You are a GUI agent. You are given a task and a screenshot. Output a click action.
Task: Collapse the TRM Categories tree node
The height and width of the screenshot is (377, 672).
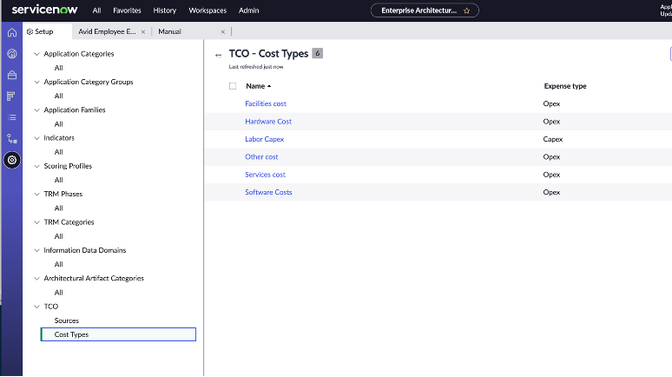pyautogui.click(x=37, y=222)
